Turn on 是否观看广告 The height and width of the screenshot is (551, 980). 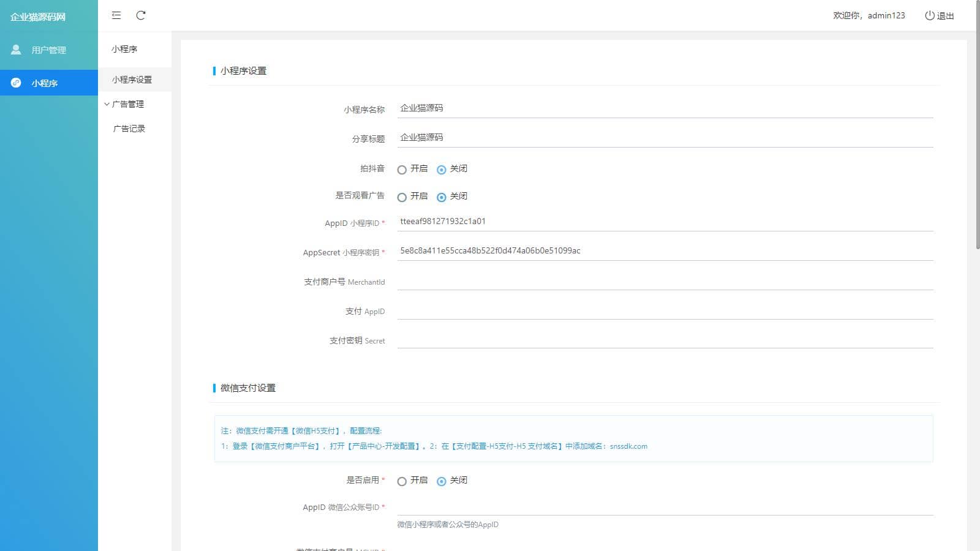click(x=402, y=197)
